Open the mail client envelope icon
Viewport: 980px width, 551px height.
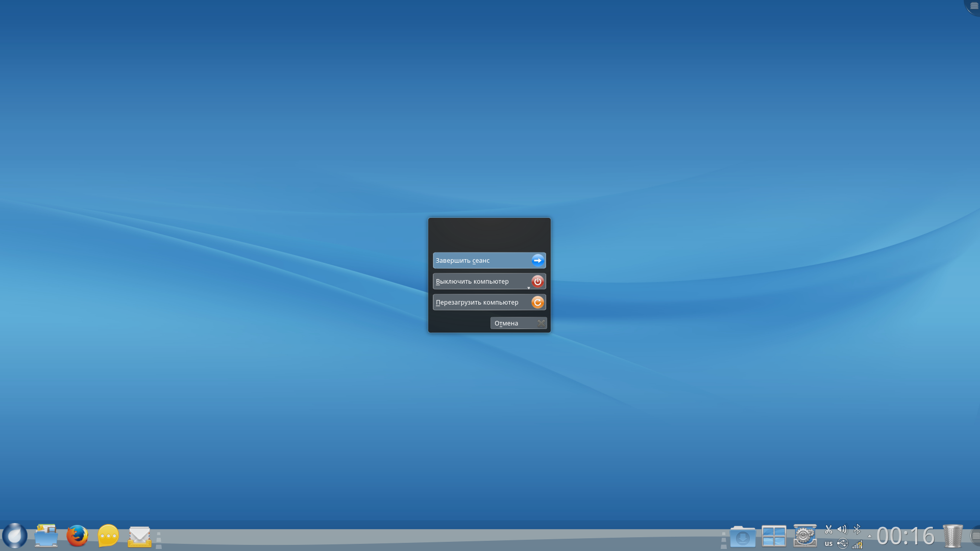[x=139, y=536]
